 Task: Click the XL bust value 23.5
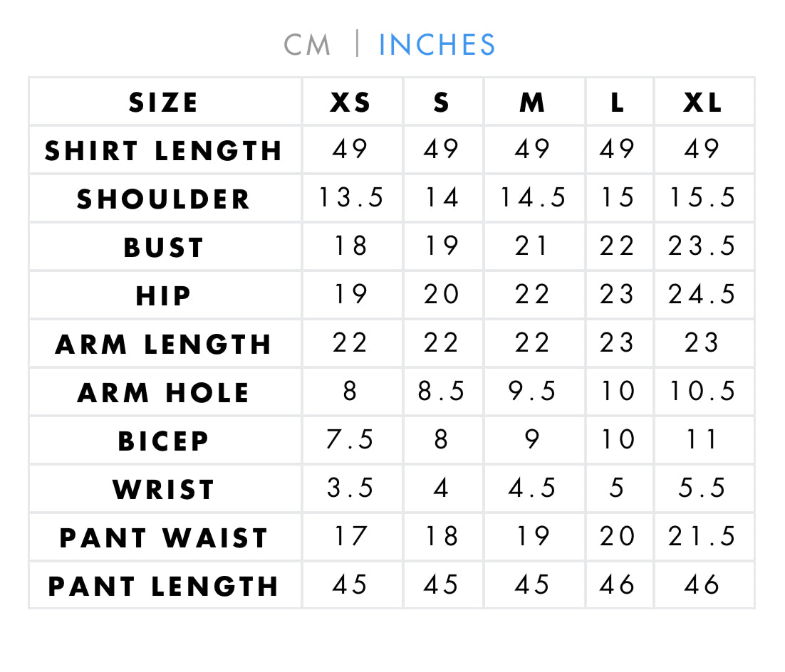pos(702,246)
